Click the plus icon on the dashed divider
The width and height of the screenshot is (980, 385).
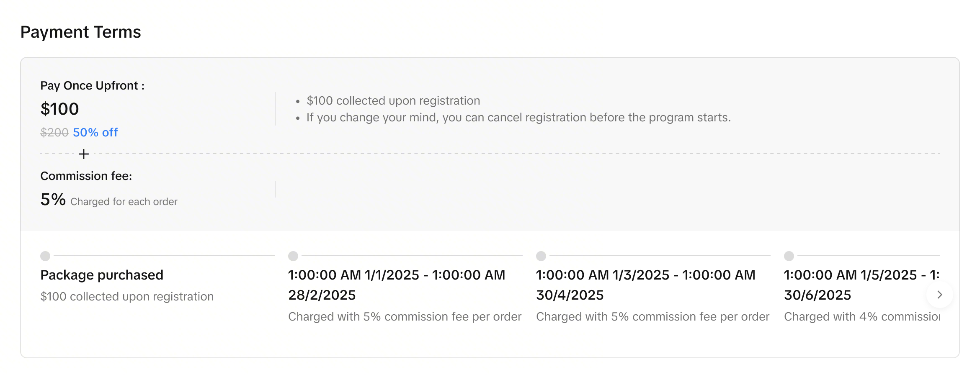coord(84,154)
